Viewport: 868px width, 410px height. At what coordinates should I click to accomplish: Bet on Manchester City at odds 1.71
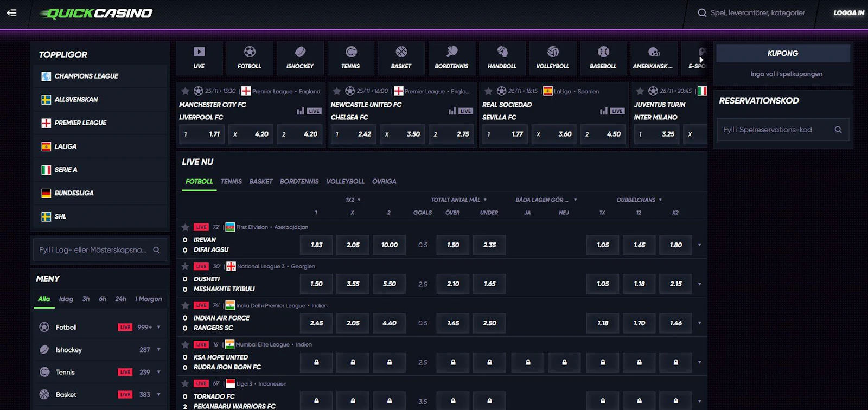pos(202,134)
